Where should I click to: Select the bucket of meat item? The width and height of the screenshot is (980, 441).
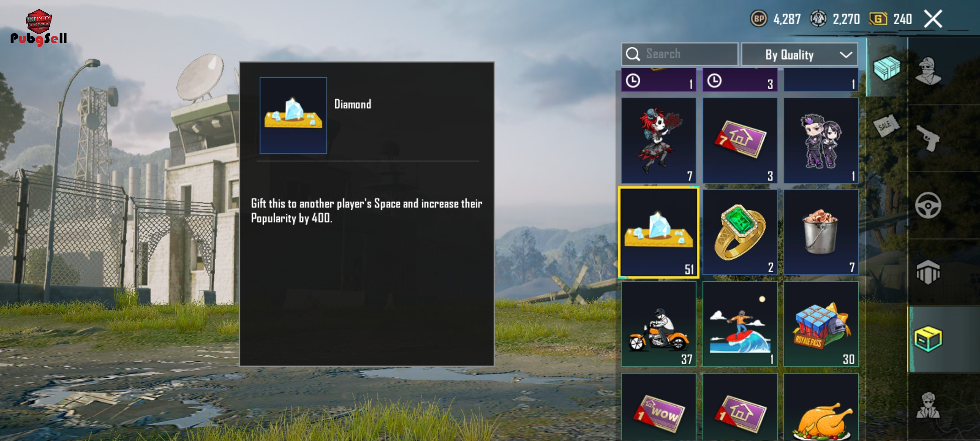821,232
